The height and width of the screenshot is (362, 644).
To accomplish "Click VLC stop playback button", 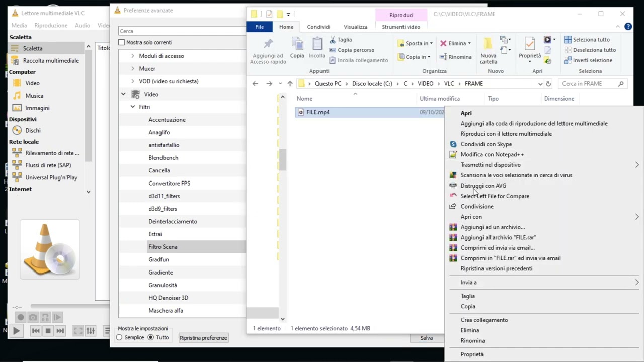I will 48,331.
